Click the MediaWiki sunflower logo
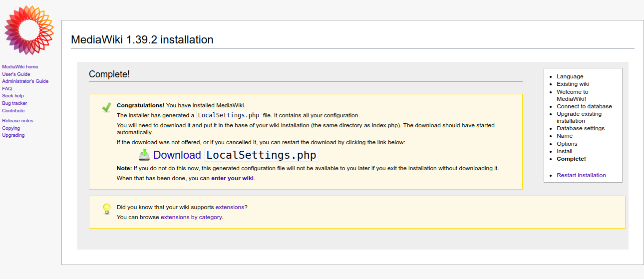This screenshot has width=644, height=279. [29, 30]
